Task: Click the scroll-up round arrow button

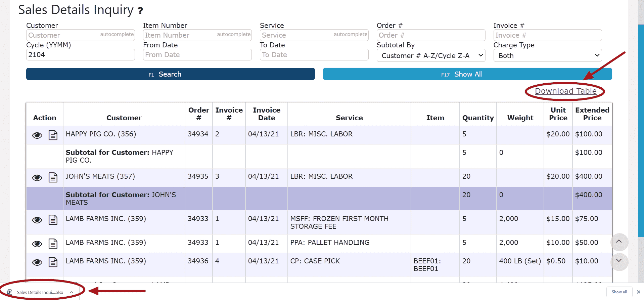Action: coord(619,242)
